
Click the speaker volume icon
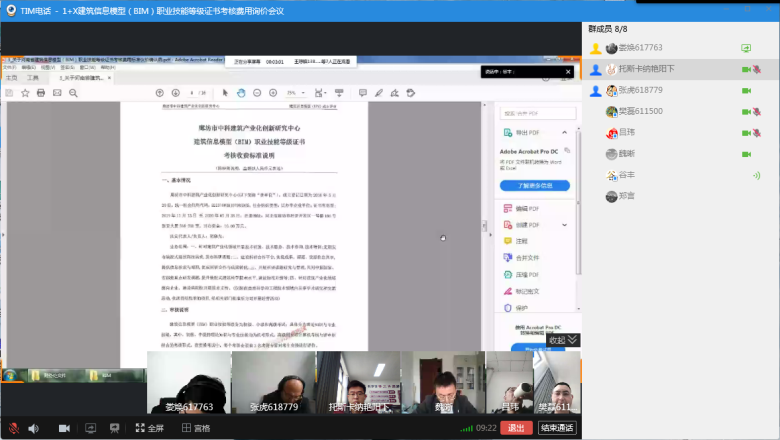(x=34, y=428)
